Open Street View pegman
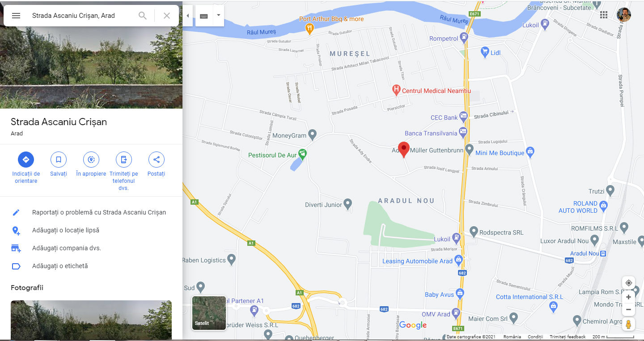Image resolution: width=644 pixels, height=341 pixels. click(628, 324)
